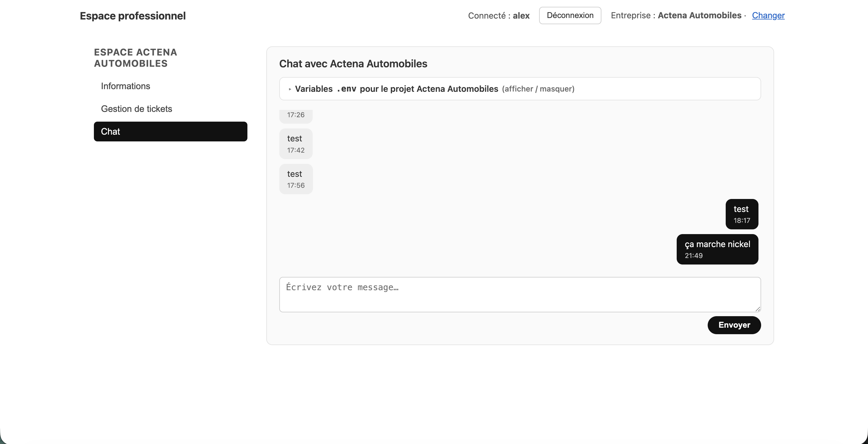Click the test message sent at 18:17
868x444 pixels.
point(742,214)
